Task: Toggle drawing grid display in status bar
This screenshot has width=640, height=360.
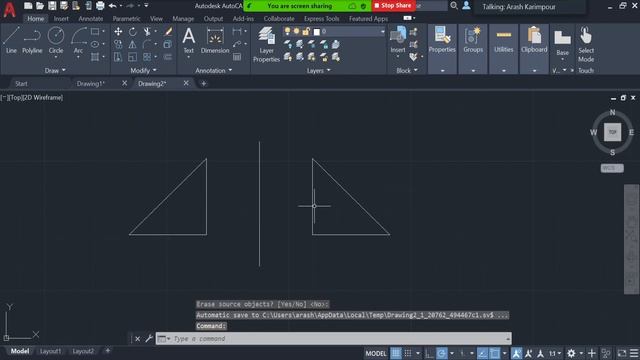Action: [396, 353]
